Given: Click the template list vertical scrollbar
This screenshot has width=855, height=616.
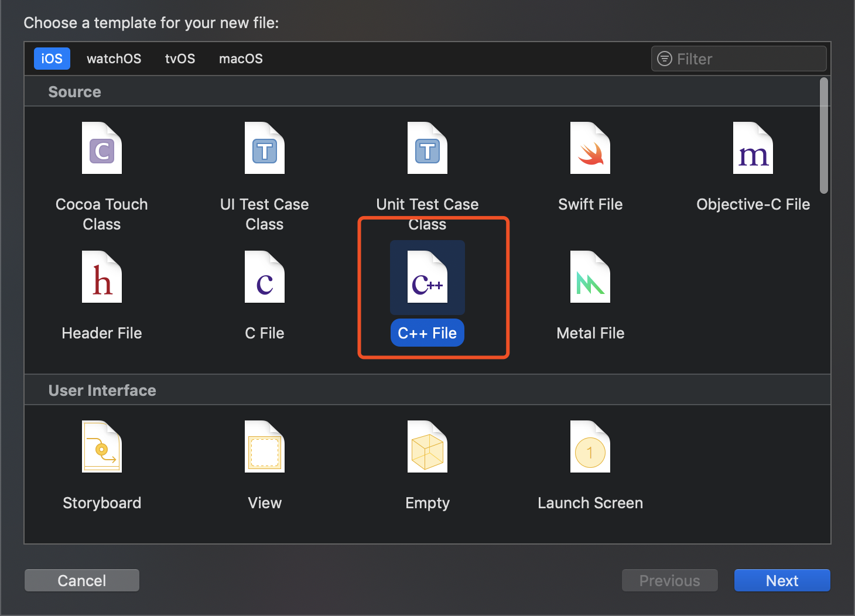Looking at the screenshot, I should pos(824,135).
